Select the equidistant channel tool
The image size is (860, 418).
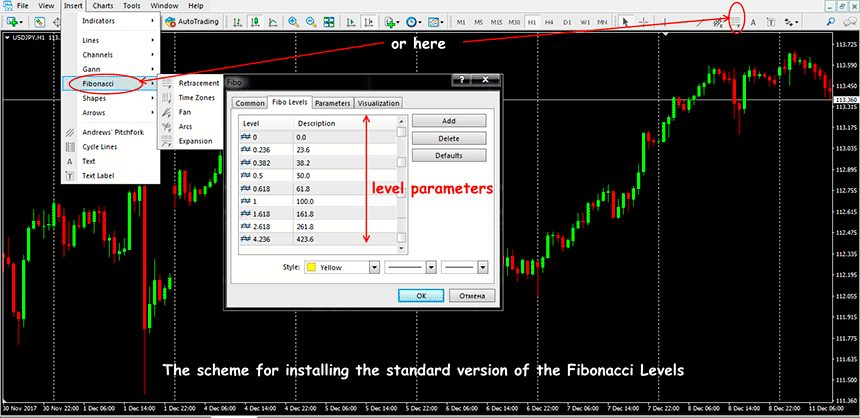tap(717, 22)
